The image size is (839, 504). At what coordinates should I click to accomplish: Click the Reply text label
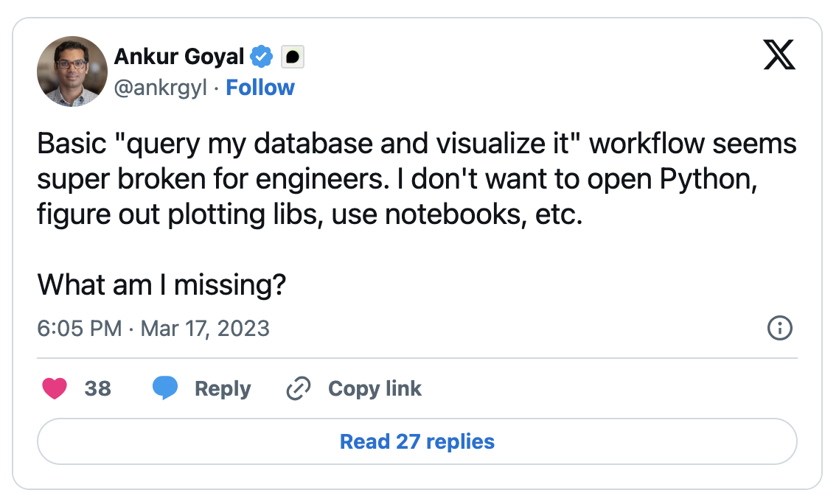click(223, 388)
